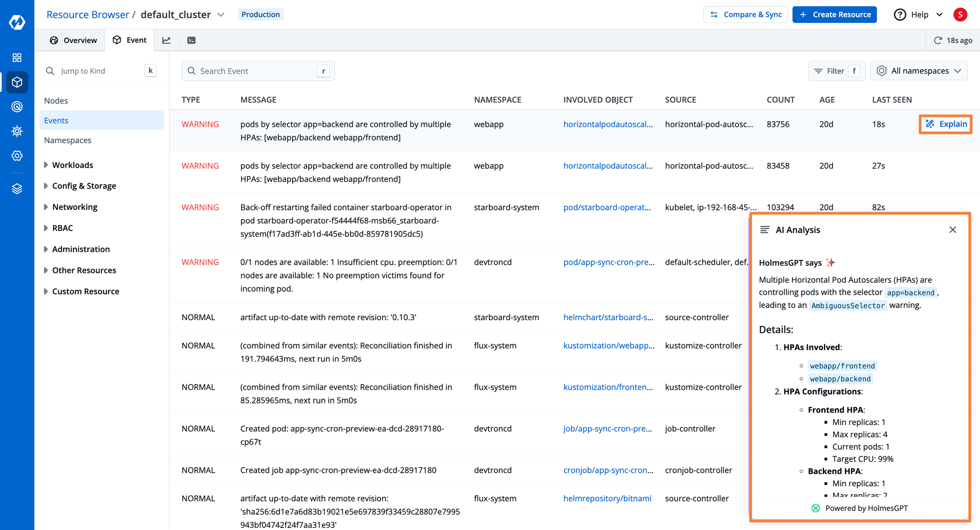
Task: Click the horizontalpodautoscal involved object link
Action: tap(607, 124)
